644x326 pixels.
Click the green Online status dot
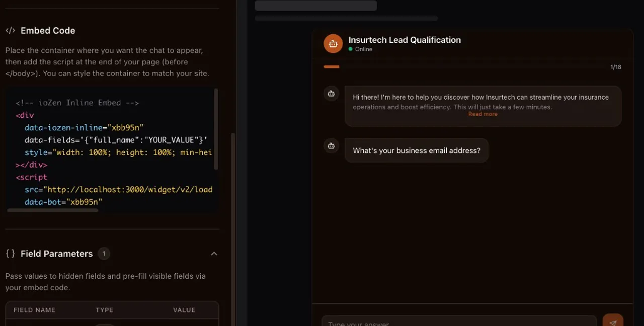(x=351, y=49)
